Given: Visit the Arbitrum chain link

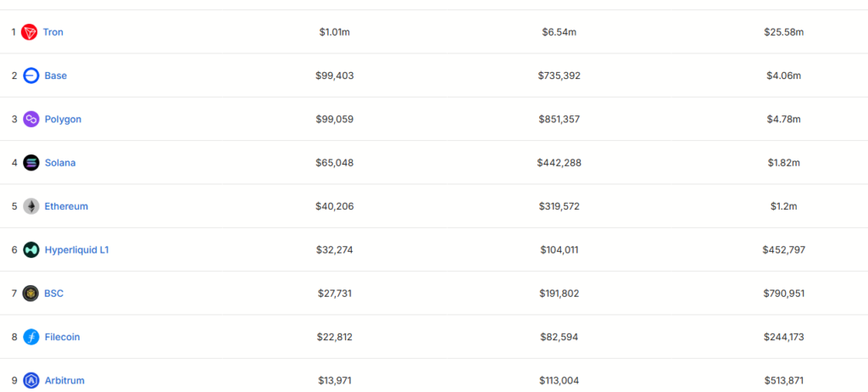Looking at the screenshot, I should point(64,380).
